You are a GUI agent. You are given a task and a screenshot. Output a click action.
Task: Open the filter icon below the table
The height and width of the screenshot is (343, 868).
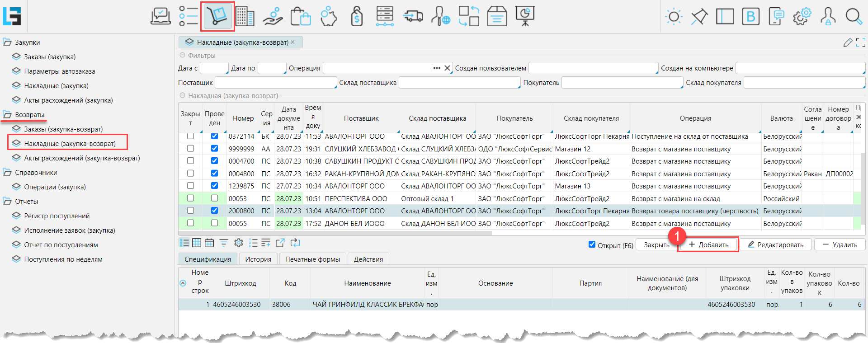tap(224, 243)
